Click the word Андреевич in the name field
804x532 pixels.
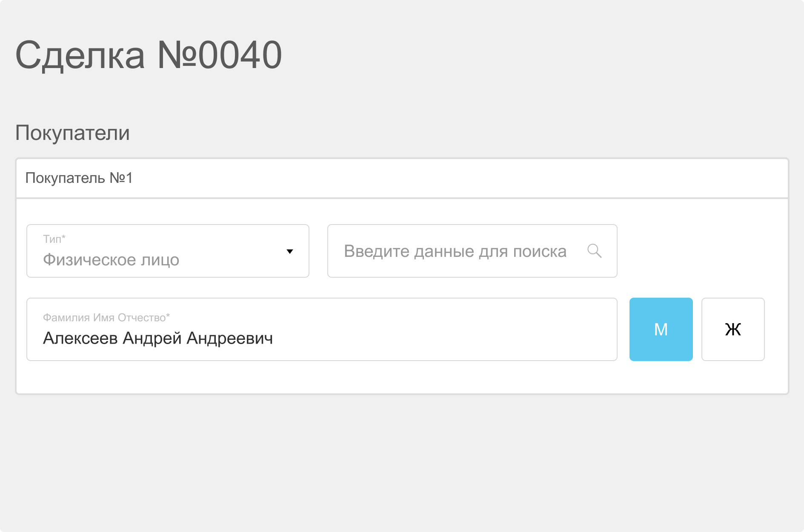click(x=229, y=339)
